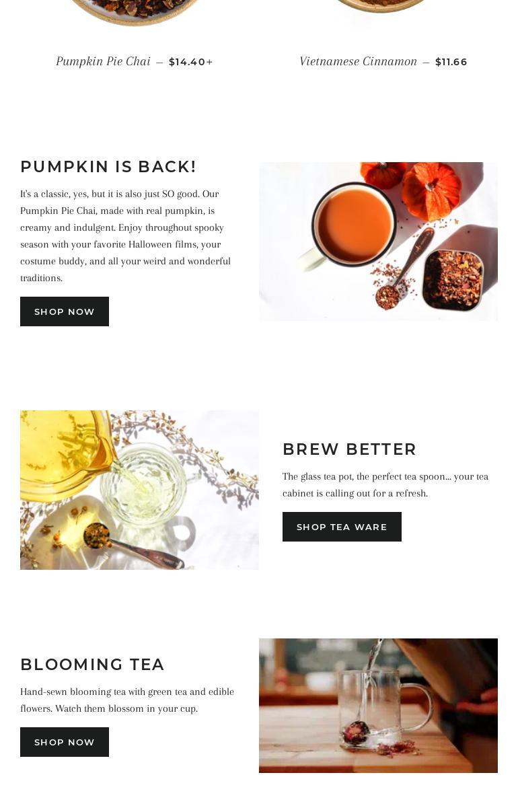
Task: Open the blooming tea glass mug photo
Action: [378, 706]
